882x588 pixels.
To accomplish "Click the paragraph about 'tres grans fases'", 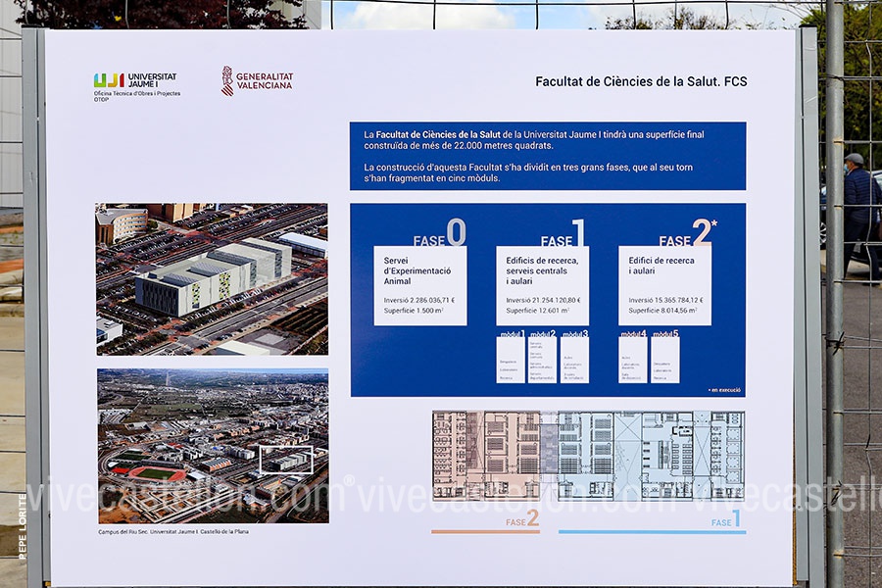I will [528, 172].
